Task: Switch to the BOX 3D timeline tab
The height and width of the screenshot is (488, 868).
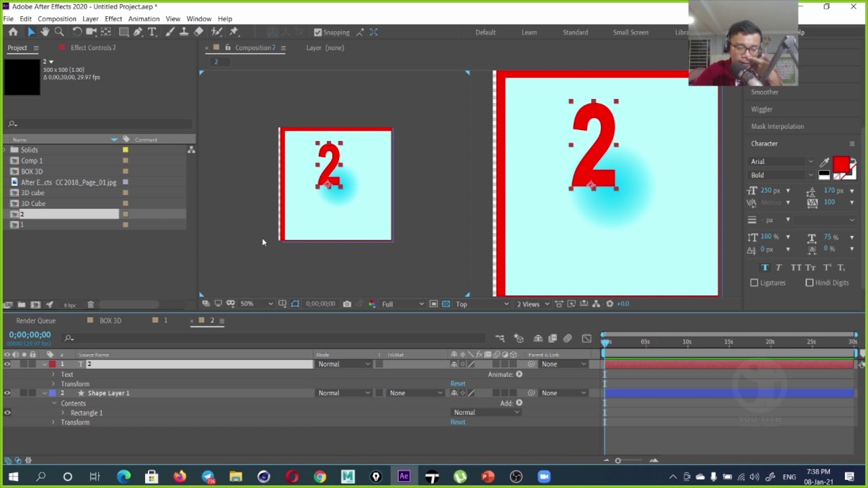Action: [111, 321]
